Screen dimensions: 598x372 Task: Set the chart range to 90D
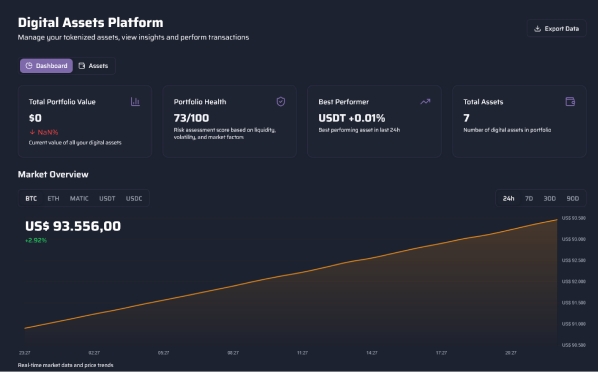coord(573,198)
